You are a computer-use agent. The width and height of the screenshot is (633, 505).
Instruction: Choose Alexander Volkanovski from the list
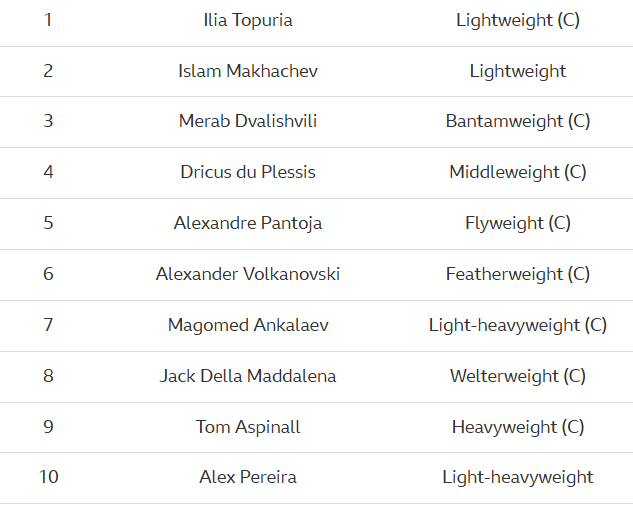pyautogui.click(x=248, y=274)
